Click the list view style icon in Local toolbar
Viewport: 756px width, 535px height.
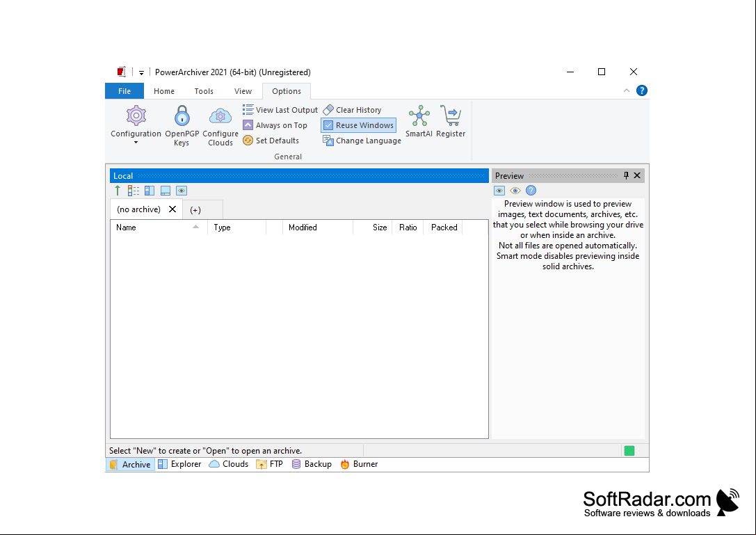click(x=134, y=191)
